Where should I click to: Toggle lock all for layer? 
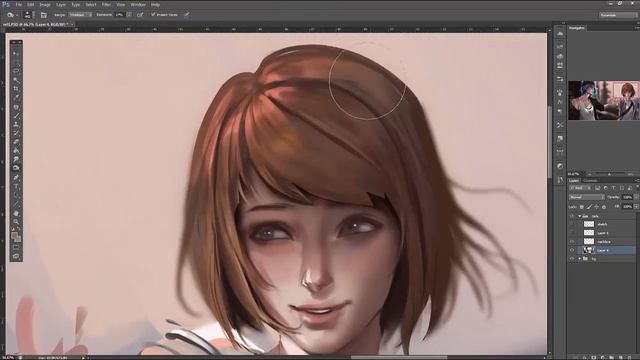tap(604, 207)
